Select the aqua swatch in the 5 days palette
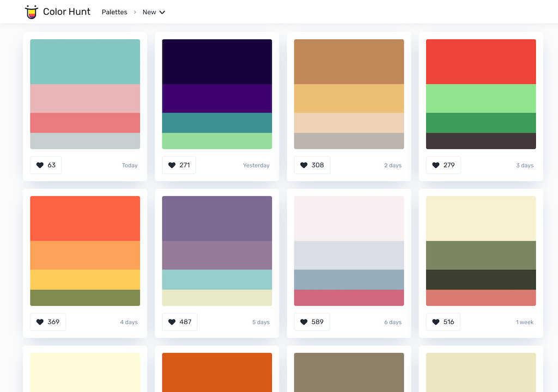 tap(217, 280)
